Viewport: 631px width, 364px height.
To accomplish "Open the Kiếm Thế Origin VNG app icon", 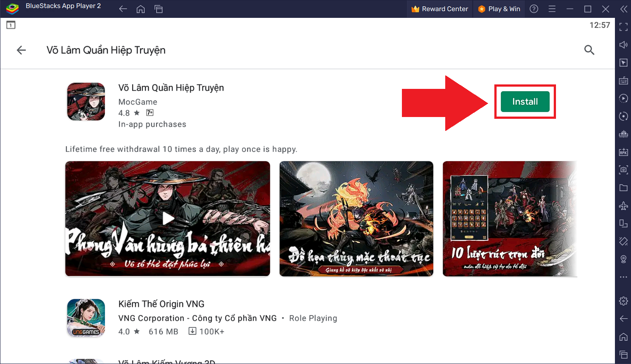I will tap(86, 318).
